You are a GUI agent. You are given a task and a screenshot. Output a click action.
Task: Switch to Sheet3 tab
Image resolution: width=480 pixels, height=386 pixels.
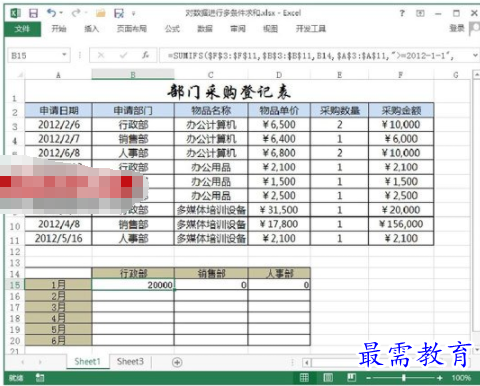(x=130, y=362)
